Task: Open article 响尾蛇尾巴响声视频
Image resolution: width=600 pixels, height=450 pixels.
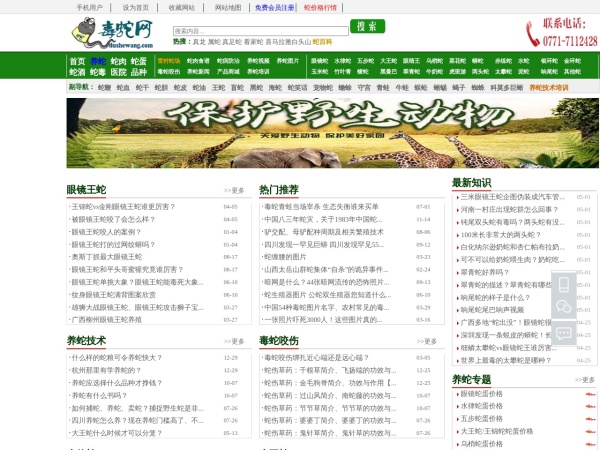Action: (x=492, y=310)
